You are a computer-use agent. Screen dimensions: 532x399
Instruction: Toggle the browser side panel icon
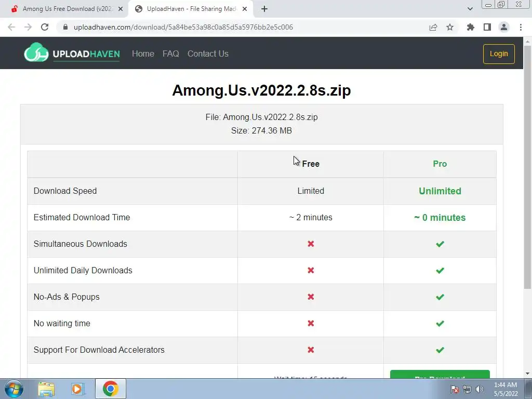[x=487, y=27]
